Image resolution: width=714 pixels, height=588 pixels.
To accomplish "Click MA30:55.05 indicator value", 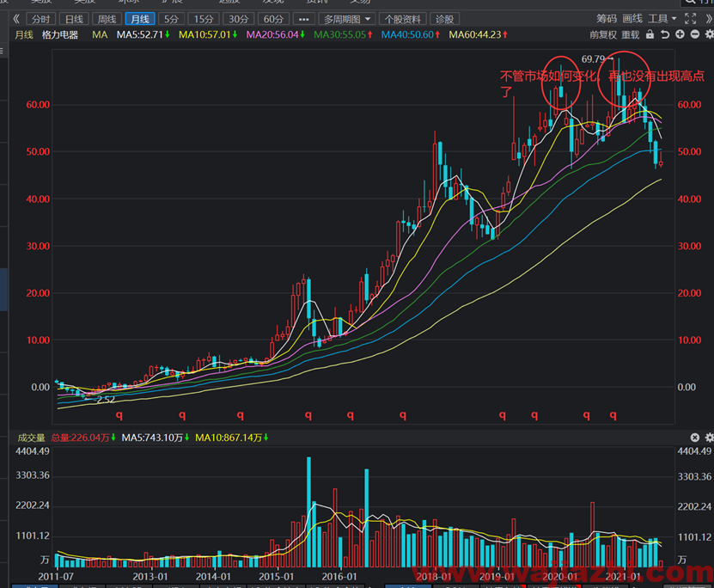I will point(343,35).
